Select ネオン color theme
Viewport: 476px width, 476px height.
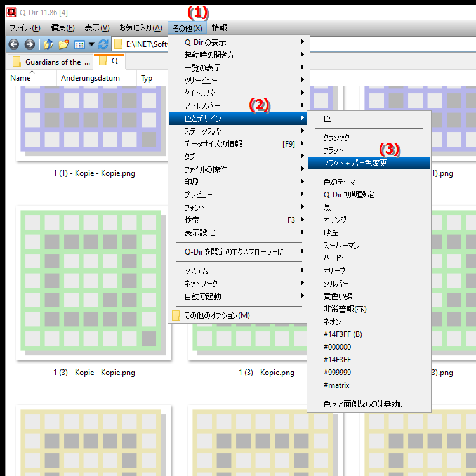(x=369, y=322)
